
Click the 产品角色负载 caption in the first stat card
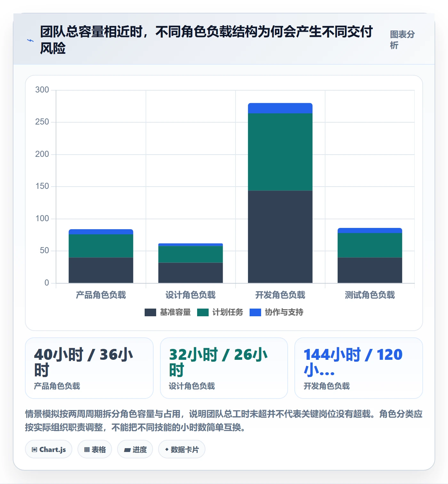[x=57, y=386]
